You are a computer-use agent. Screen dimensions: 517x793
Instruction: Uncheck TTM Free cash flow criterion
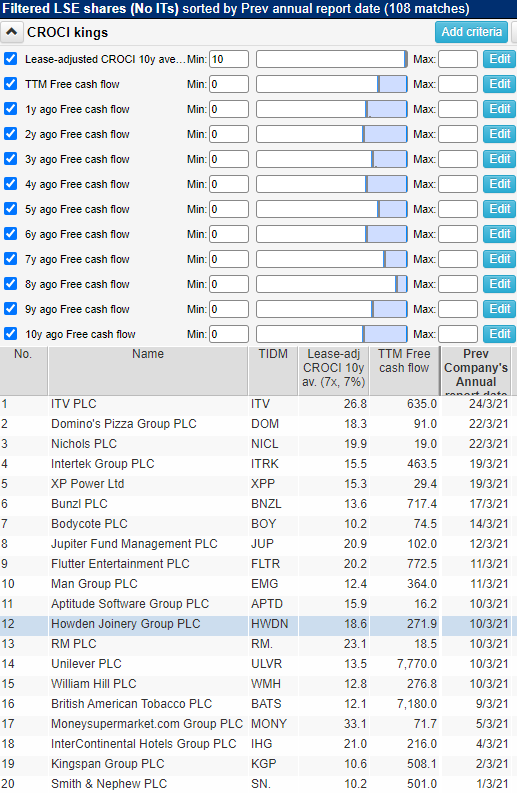tap(11, 84)
